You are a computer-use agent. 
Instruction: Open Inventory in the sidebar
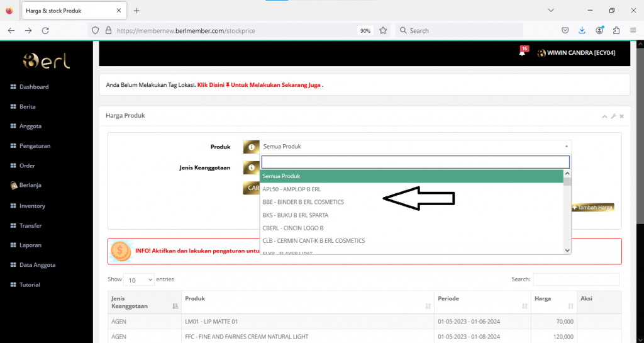(32, 206)
